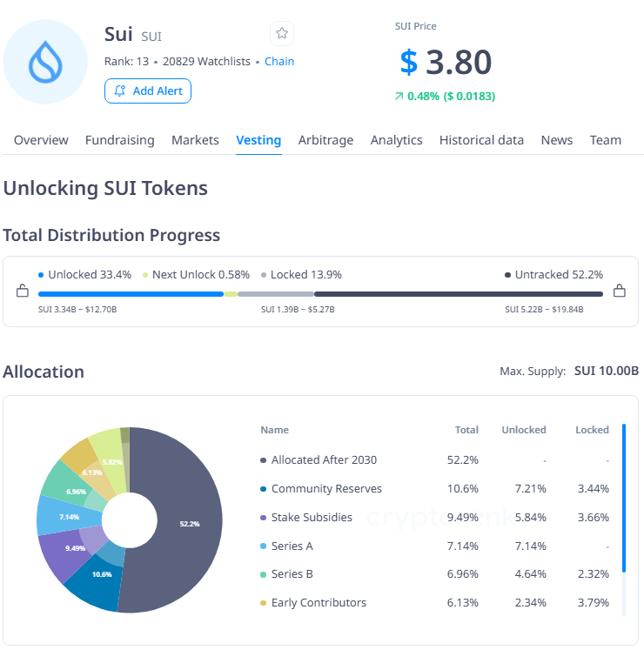Click the Max. Supply SUI 10.00B value

pyautogui.click(x=607, y=371)
